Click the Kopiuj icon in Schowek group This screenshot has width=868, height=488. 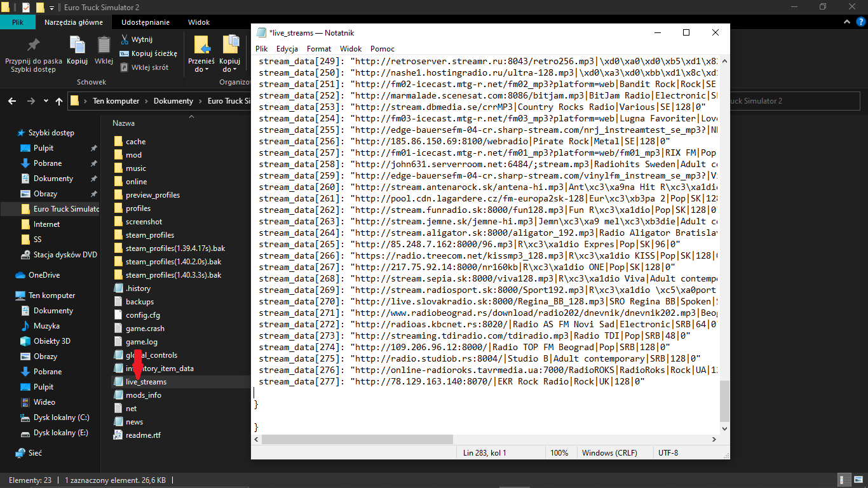coord(77,44)
